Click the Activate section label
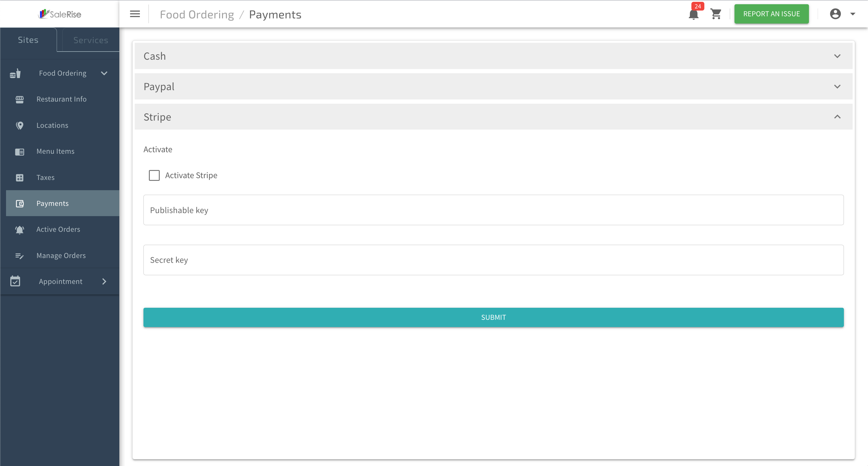The height and width of the screenshot is (466, 868). point(158,149)
